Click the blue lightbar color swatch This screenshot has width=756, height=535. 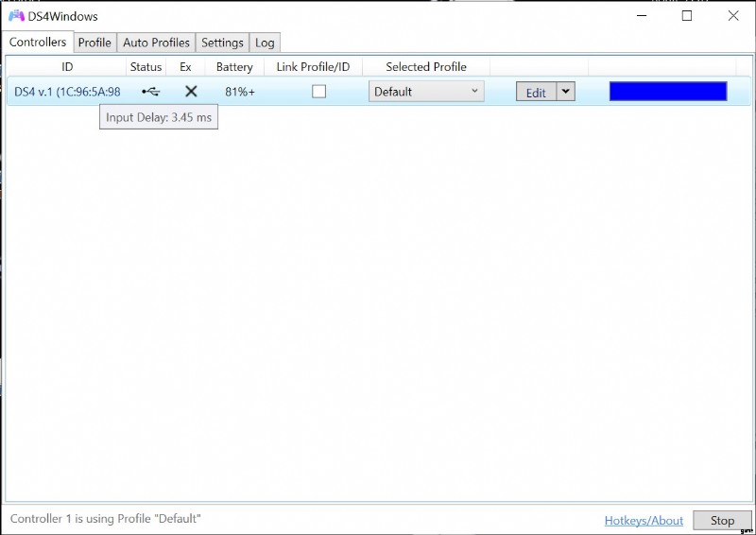click(668, 92)
